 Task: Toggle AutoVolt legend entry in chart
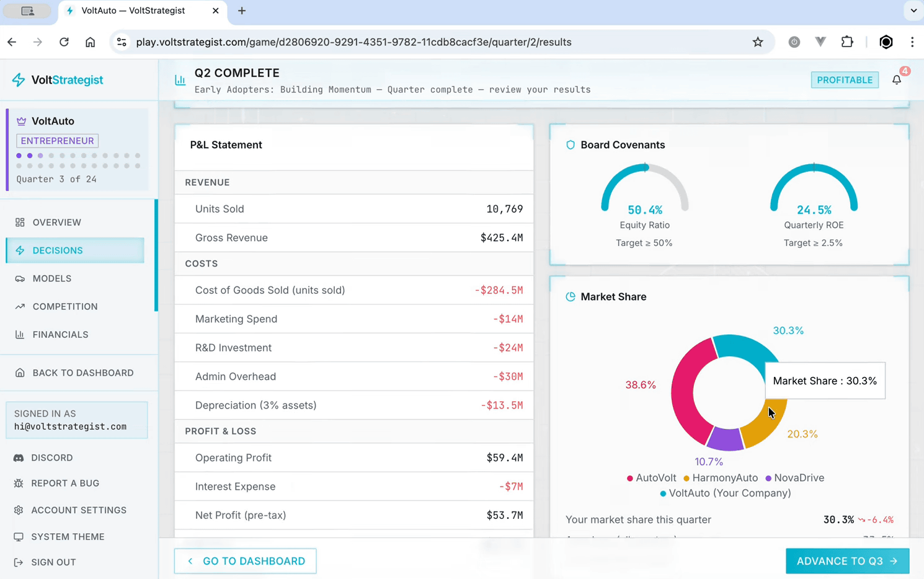[x=651, y=478]
